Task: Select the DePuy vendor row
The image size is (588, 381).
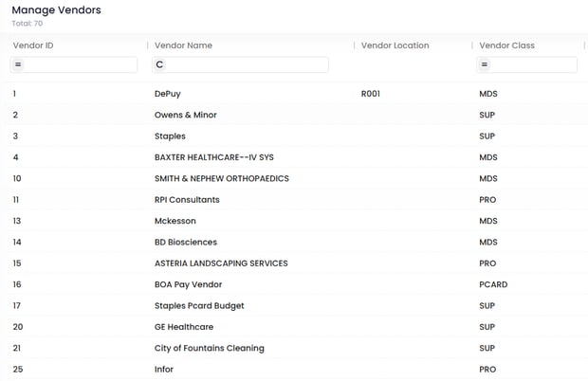Action: (x=168, y=94)
